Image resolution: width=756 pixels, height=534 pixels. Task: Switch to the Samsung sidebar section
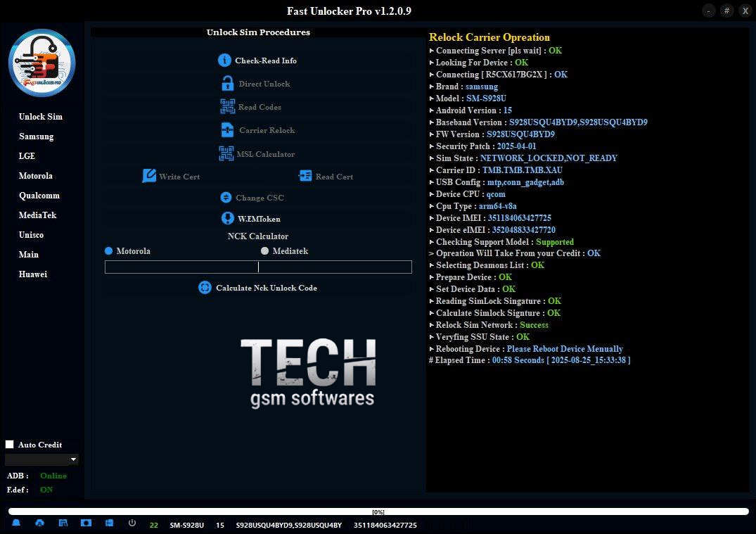point(36,136)
